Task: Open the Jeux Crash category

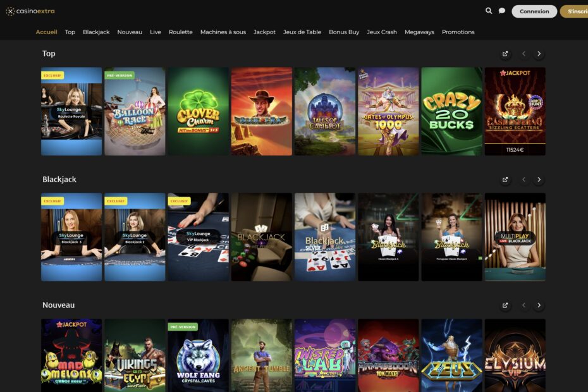Action: coord(382,32)
